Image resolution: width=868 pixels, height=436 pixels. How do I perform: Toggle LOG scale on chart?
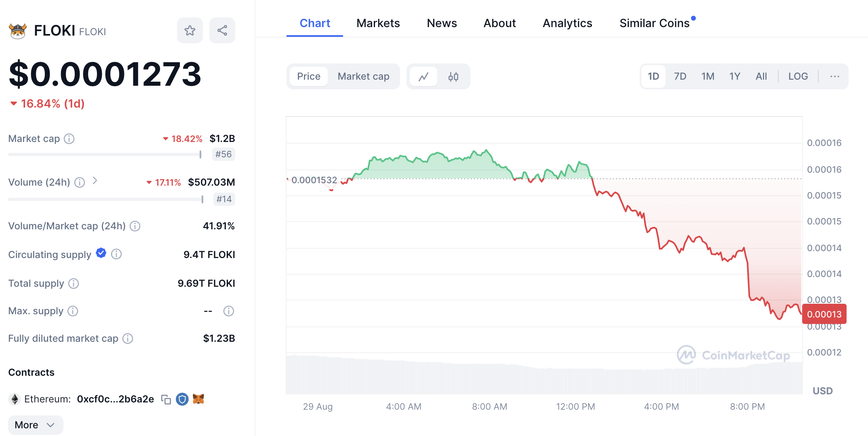pyautogui.click(x=798, y=76)
